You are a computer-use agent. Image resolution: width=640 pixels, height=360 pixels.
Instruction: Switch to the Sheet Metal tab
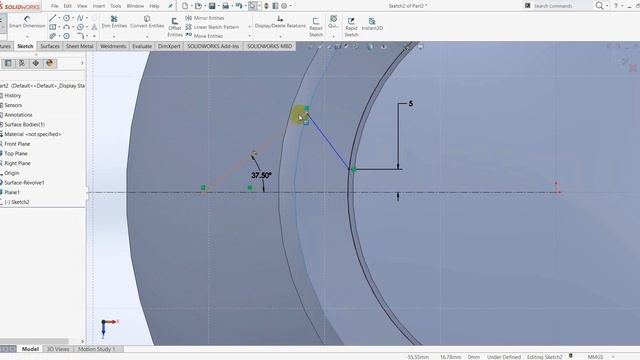[80, 46]
